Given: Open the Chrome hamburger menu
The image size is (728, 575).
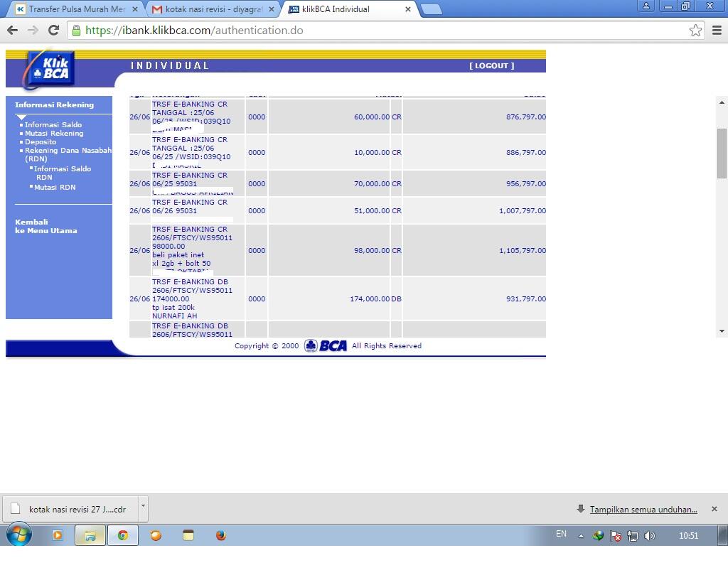Looking at the screenshot, I should 717,31.
